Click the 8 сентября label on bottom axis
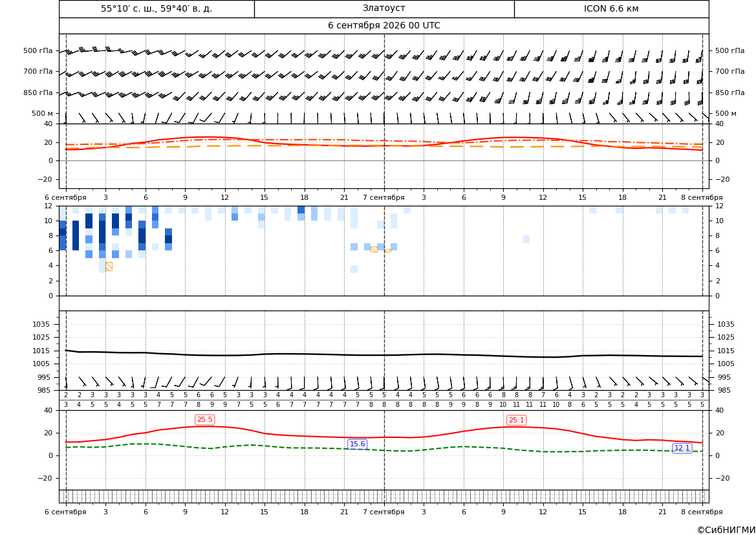Image resolution: width=756 pixels, height=535 pixels. tap(702, 512)
